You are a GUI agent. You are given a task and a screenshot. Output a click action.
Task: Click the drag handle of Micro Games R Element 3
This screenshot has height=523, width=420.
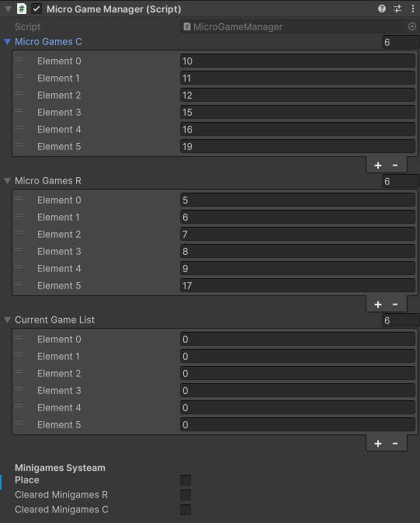pos(19,250)
